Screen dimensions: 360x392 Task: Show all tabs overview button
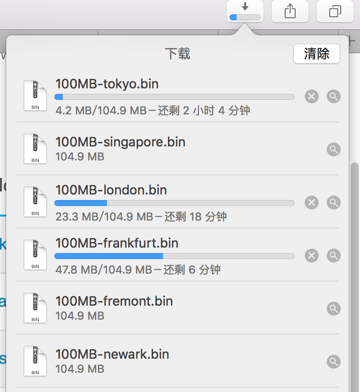pos(335,11)
